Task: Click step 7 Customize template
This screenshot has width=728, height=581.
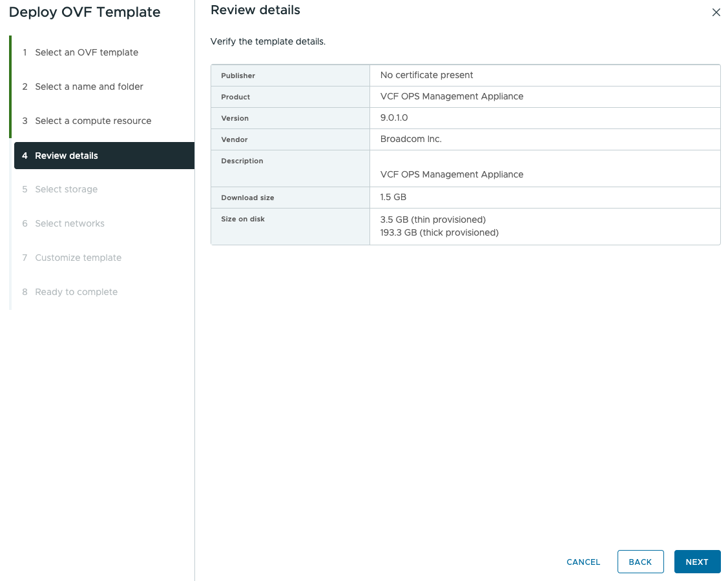Action: coord(78,258)
